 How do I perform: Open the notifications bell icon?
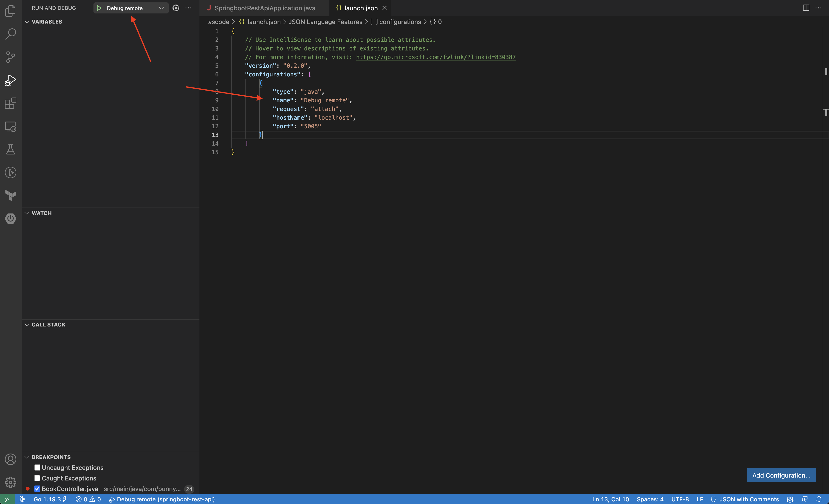click(819, 499)
